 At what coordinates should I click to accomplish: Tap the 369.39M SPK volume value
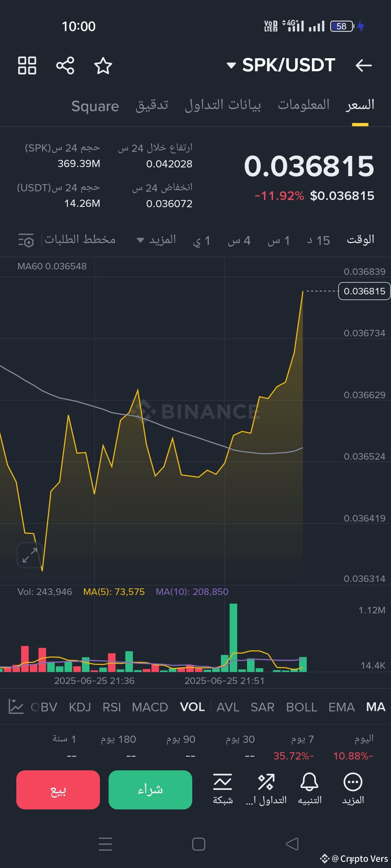pos(79,163)
